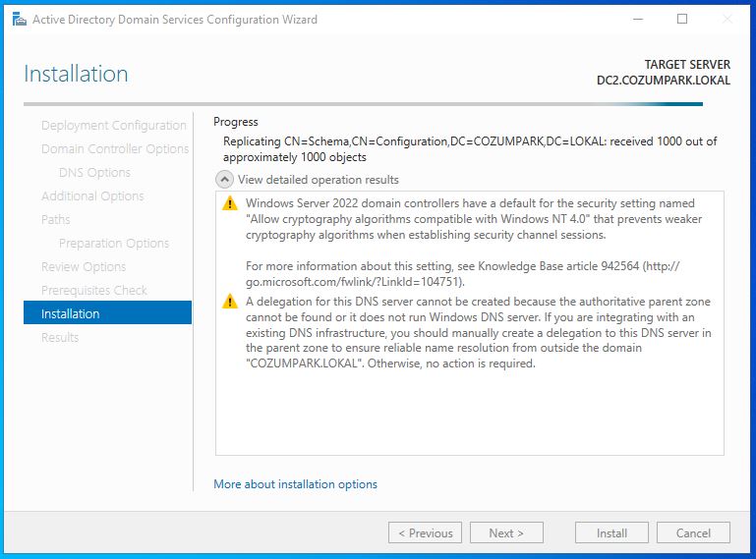Click the Next button
This screenshot has height=559, width=756.
pyautogui.click(x=505, y=532)
